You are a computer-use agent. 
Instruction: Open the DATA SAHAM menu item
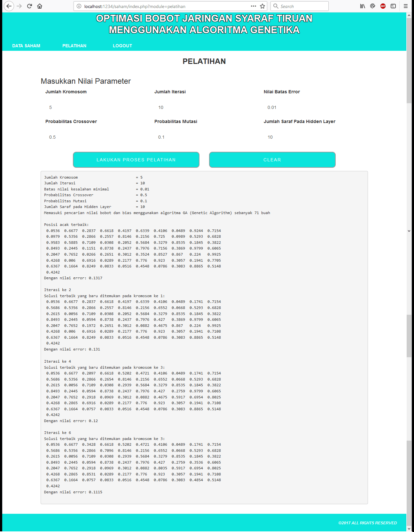(x=26, y=46)
